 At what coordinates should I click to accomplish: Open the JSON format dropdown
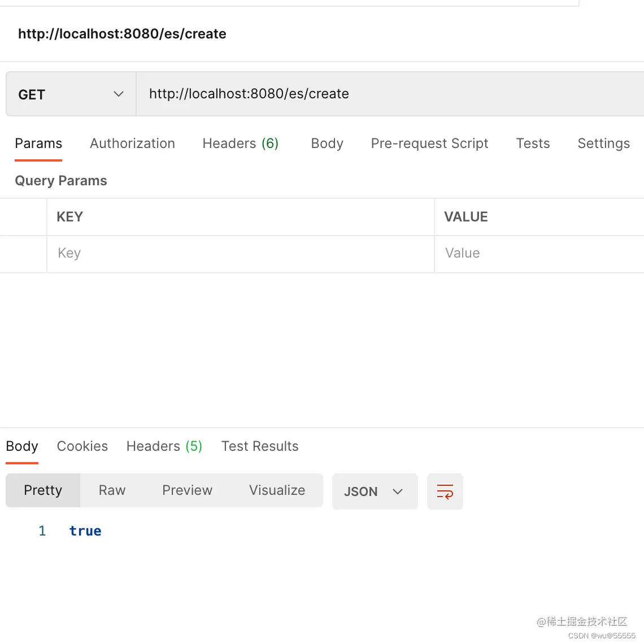pyautogui.click(x=375, y=491)
